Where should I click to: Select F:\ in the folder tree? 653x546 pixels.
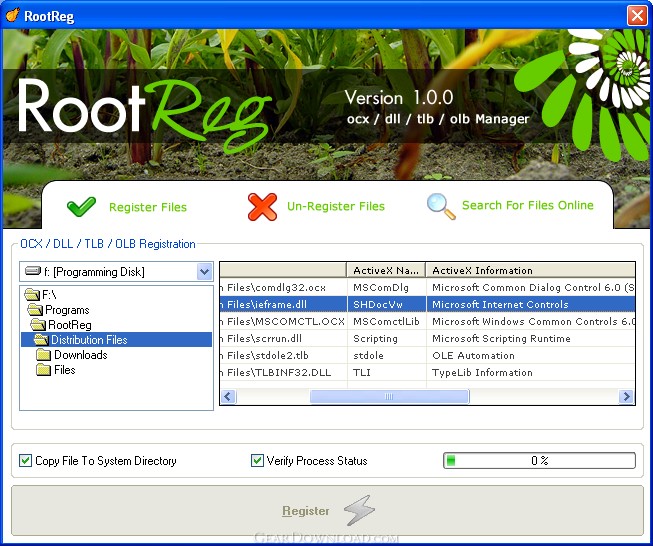point(49,295)
